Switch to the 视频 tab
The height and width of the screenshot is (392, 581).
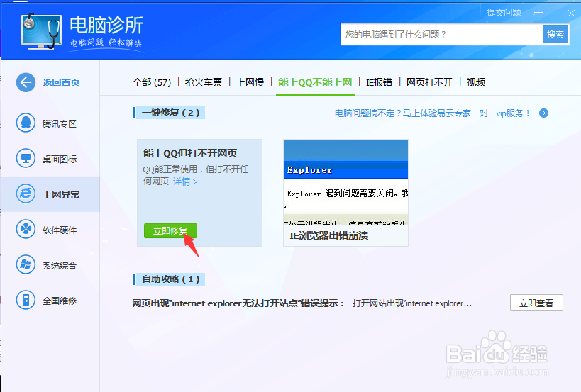point(476,82)
